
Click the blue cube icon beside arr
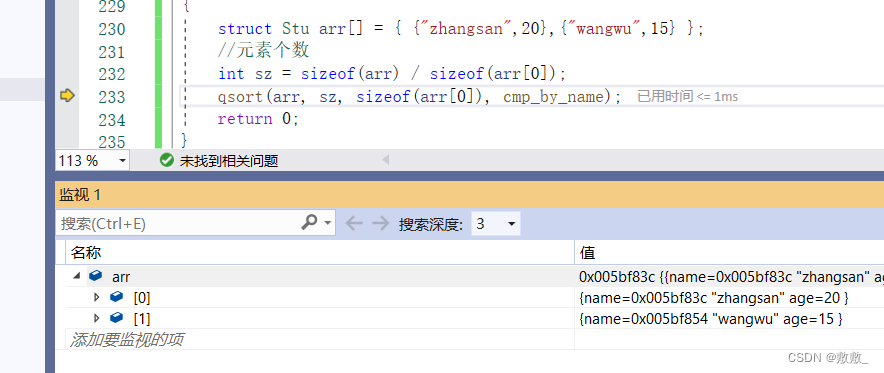96,276
